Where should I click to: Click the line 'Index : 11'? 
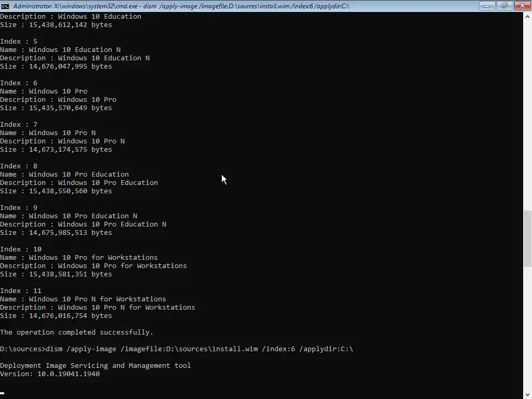point(21,291)
